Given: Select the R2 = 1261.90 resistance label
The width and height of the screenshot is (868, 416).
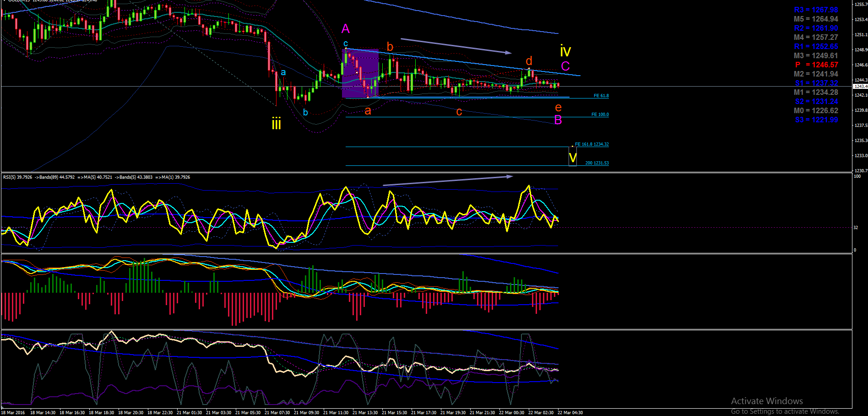Looking at the screenshot, I should click(x=816, y=28).
